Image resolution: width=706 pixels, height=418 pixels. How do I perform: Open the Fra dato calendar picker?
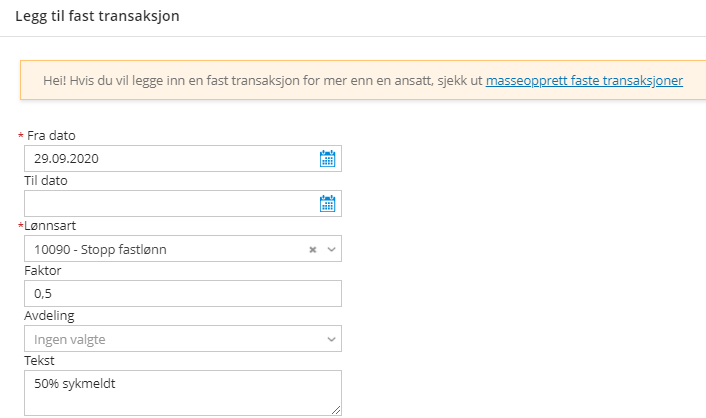[327, 158]
